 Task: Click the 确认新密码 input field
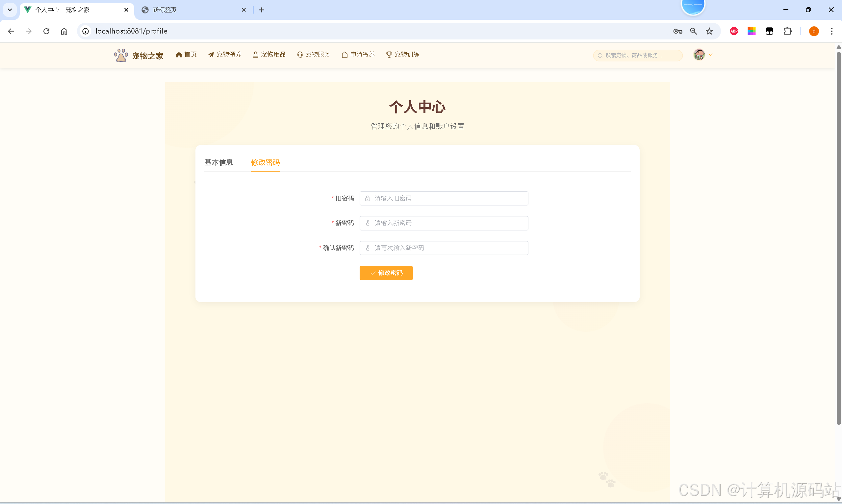click(444, 248)
